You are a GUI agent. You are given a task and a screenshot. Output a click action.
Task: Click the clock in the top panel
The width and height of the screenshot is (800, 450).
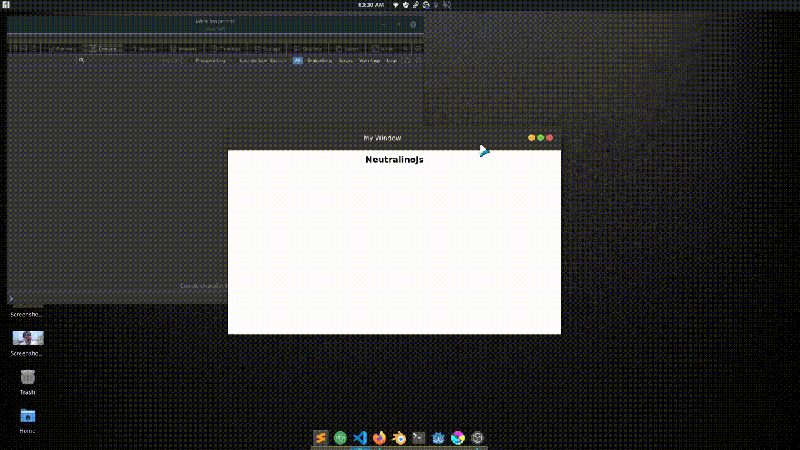click(371, 5)
